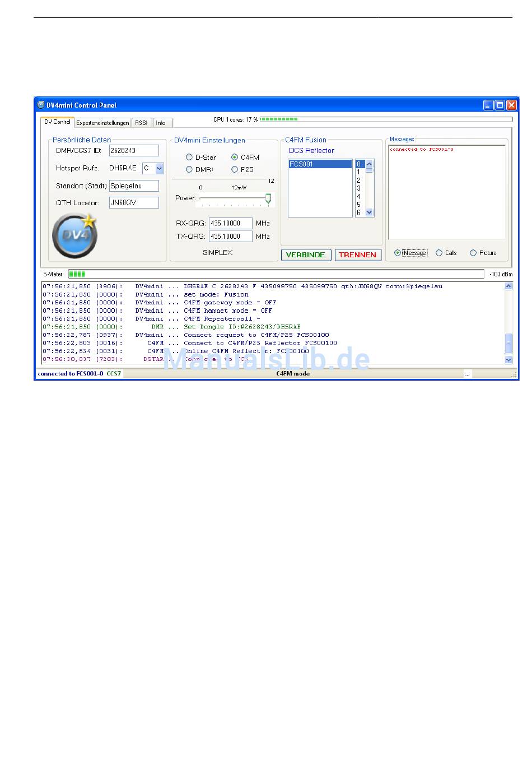This screenshot has height=778, width=532.
Task: Choose the P25 mode radio button
Action: (x=235, y=169)
